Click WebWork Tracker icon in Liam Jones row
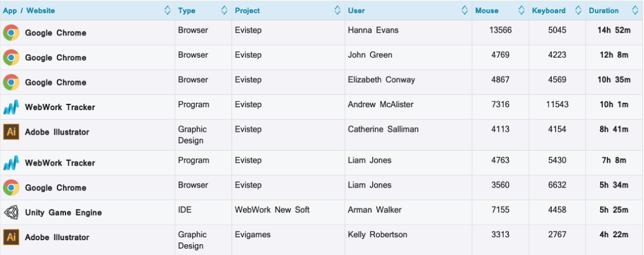 point(11,163)
